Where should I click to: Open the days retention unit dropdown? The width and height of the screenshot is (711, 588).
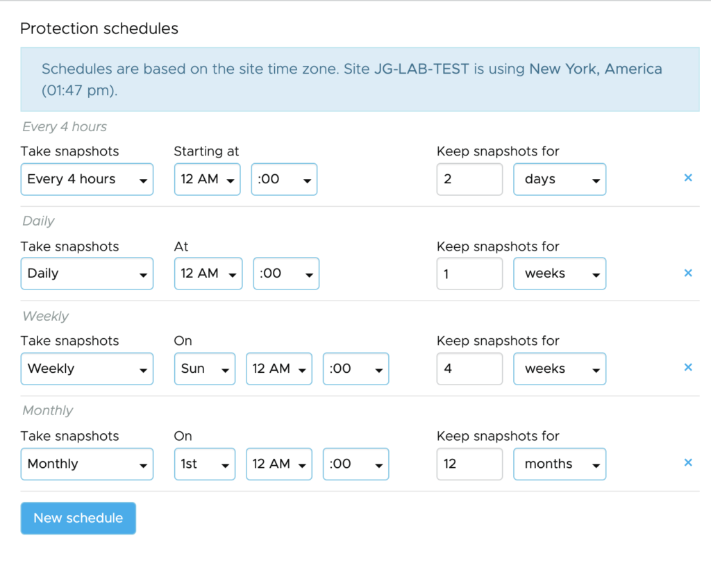(560, 179)
